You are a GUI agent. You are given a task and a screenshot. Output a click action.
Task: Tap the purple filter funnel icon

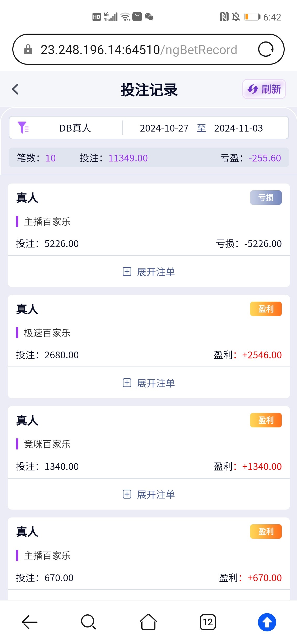click(23, 128)
